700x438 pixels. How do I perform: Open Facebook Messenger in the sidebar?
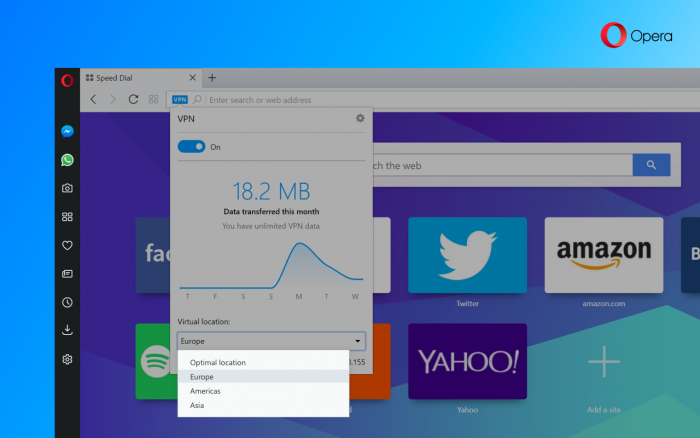67,131
